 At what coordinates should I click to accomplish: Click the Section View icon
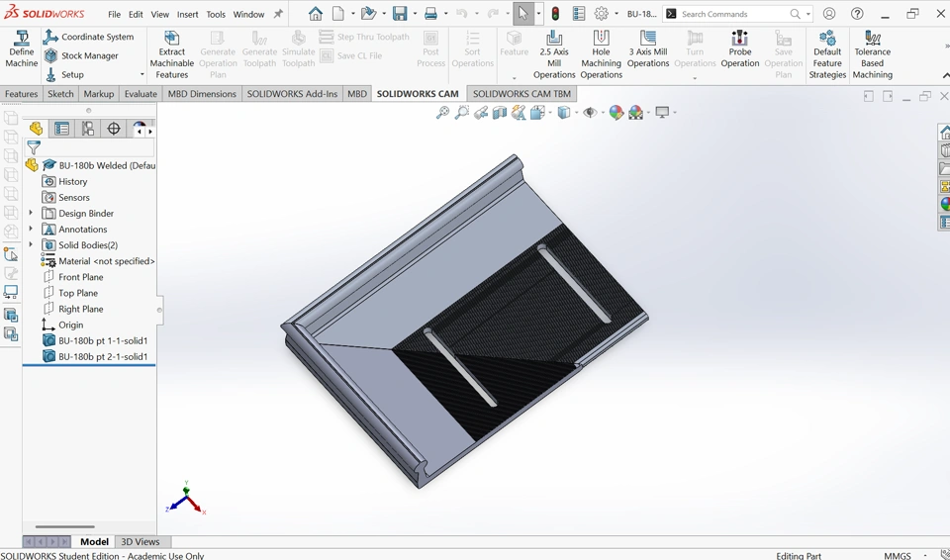(499, 112)
